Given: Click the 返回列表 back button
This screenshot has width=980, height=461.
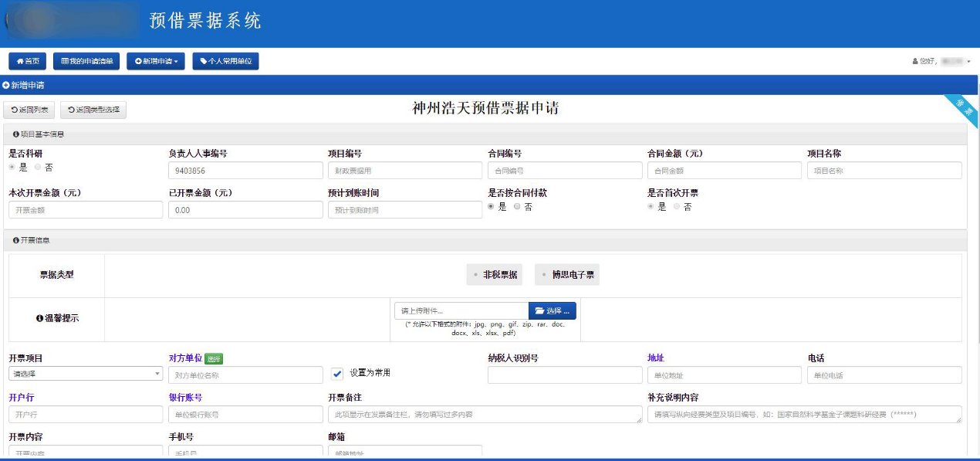Looking at the screenshot, I should 29,110.
